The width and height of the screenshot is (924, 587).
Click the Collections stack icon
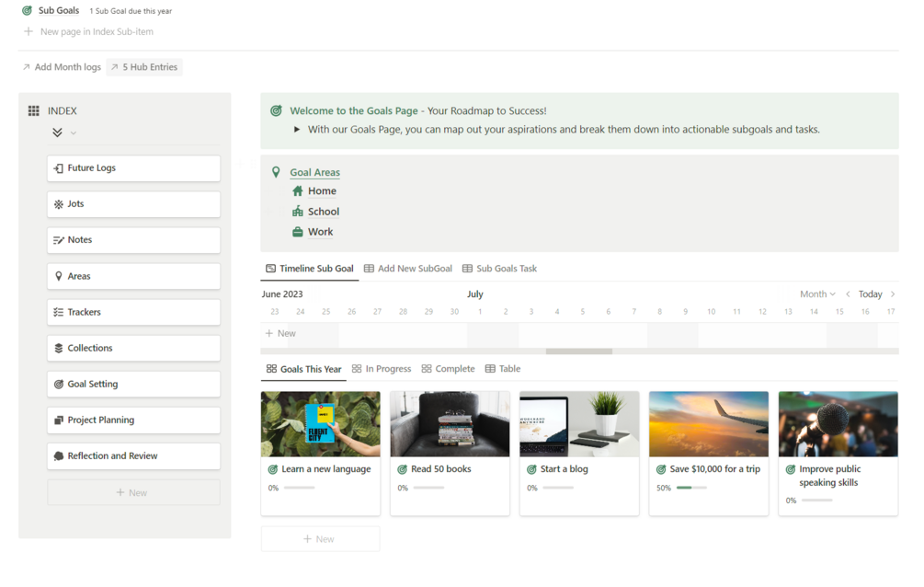point(58,348)
